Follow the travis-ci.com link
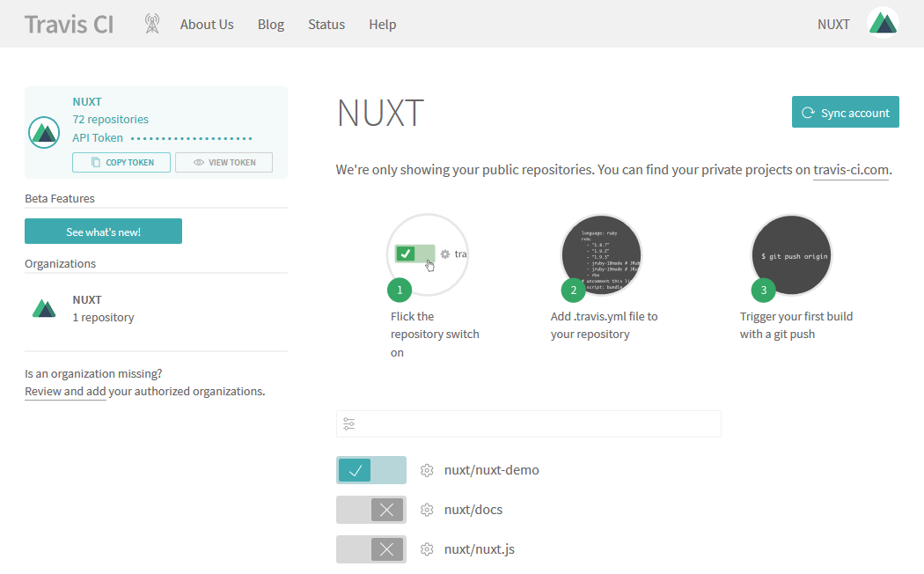Viewport: 924px width, 574px height. tap(850, 169)
